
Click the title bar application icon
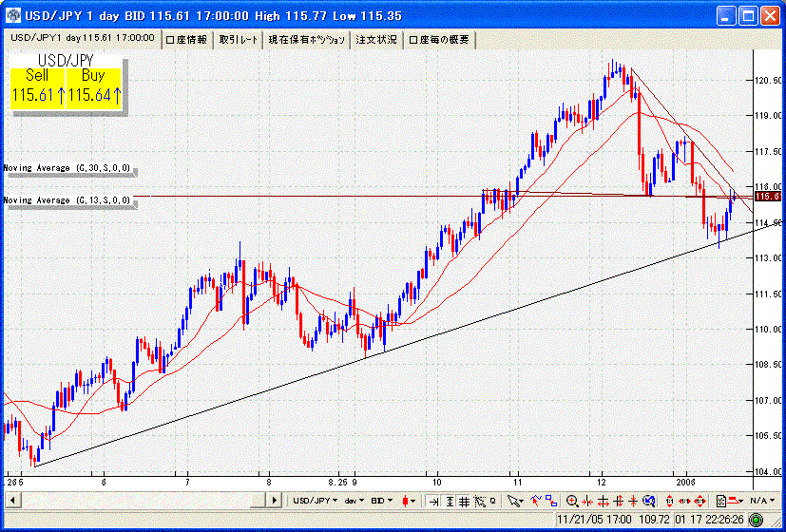pos(13,15)
